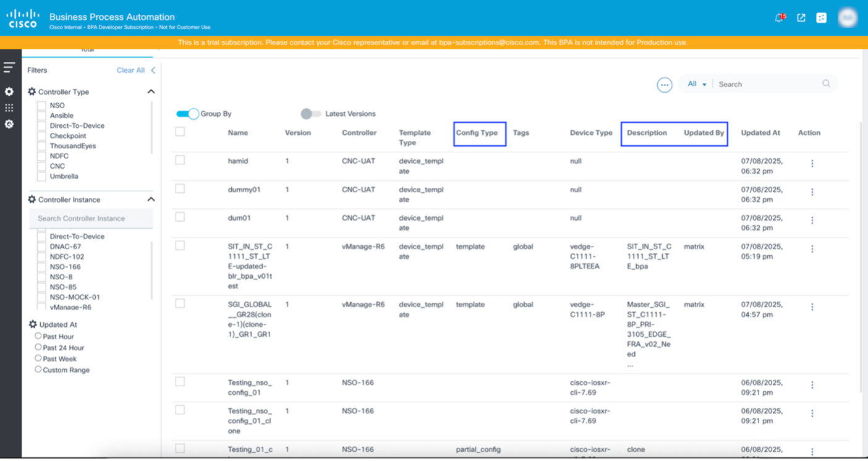Tick the NDFC controller type checkbox

pyautogui.click(x=41, y=156)
